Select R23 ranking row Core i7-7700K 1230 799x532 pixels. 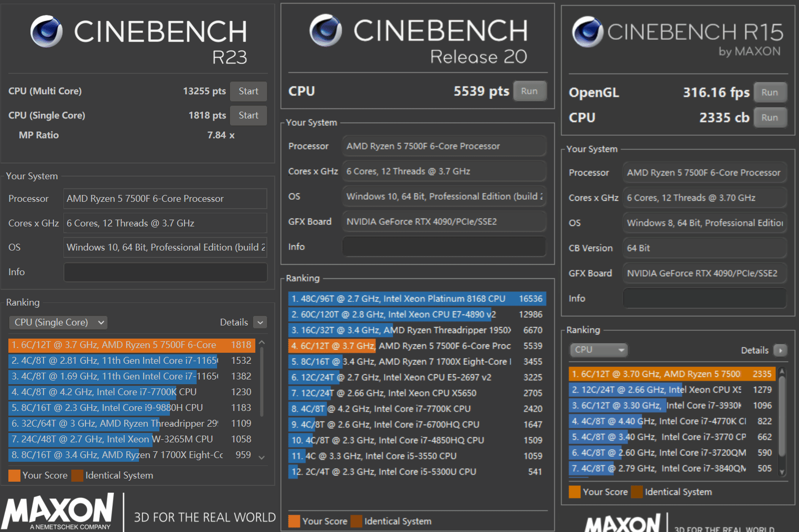pos(132,392)
